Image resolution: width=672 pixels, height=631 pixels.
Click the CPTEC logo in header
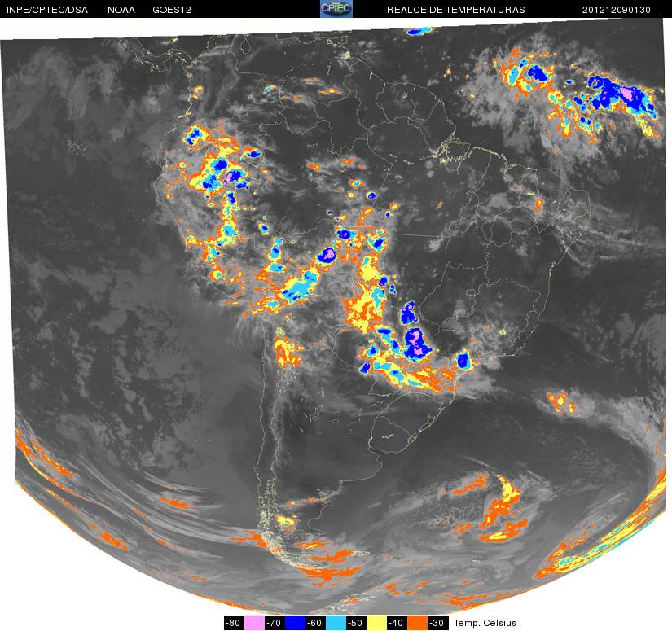336,9
